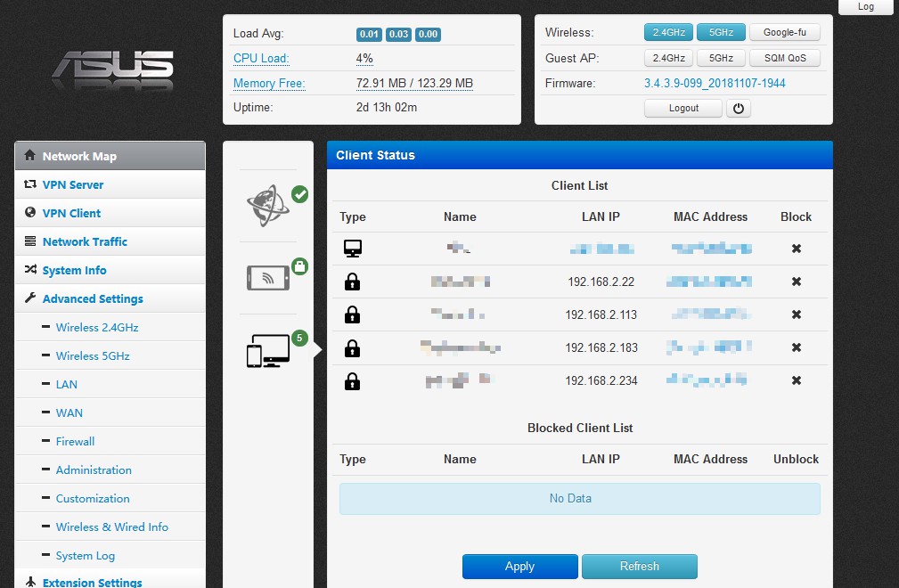This screenshot has width=899, height=588.
Task: Open the Firewall settings submenu
Action: 75,441
